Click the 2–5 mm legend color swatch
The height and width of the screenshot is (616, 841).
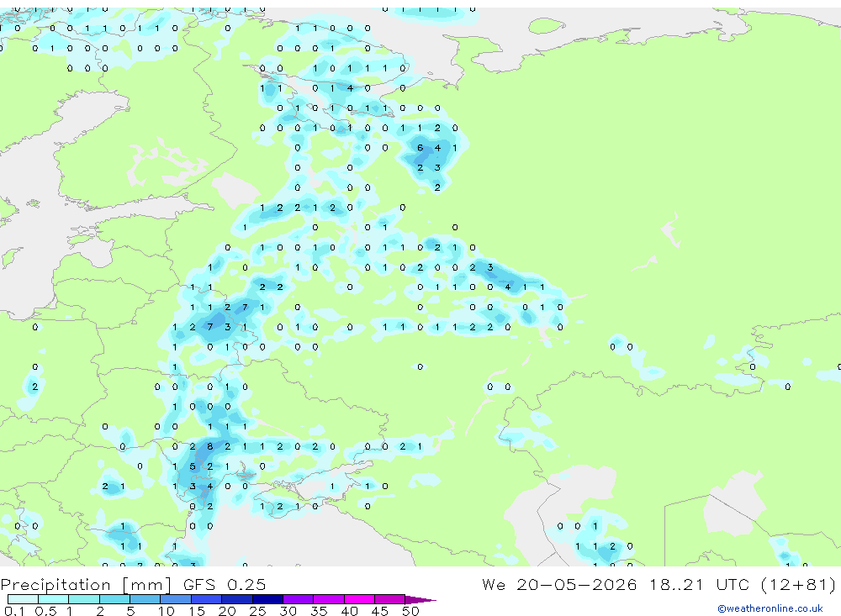click(114, 599)
